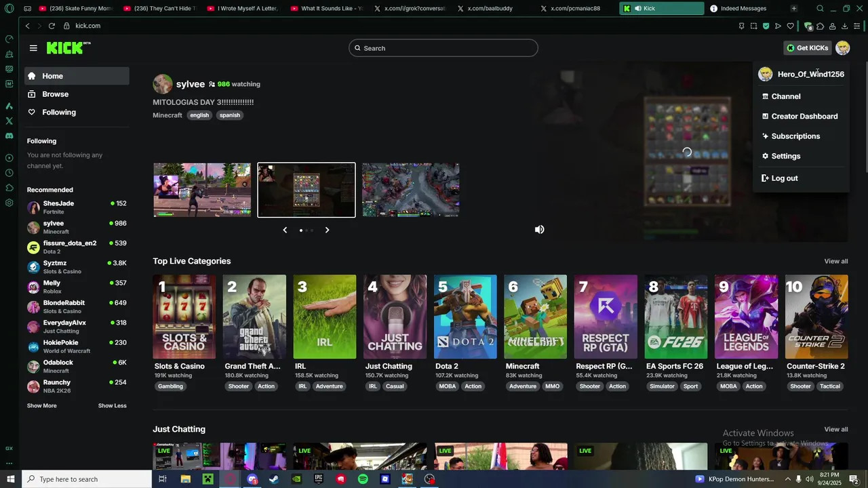Click the Get KICKs button
The height and width of the screenshot is (488, 868).
[807, 48]
